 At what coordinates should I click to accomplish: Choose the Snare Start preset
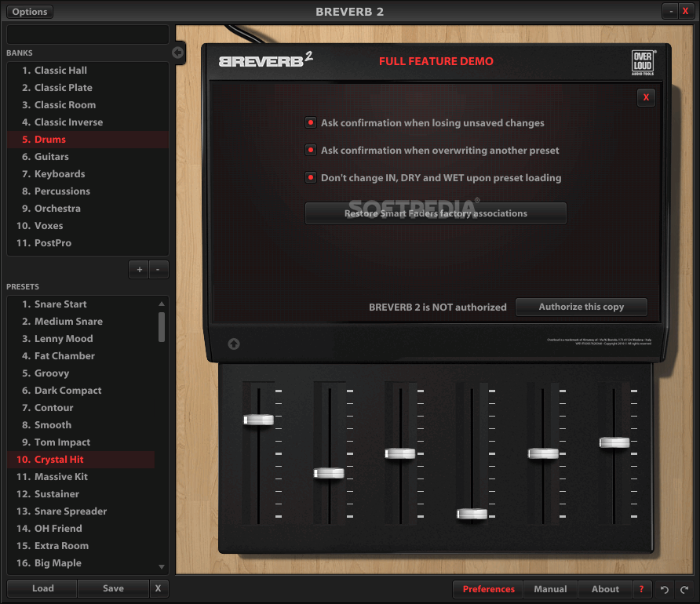[x=81, y=304]
